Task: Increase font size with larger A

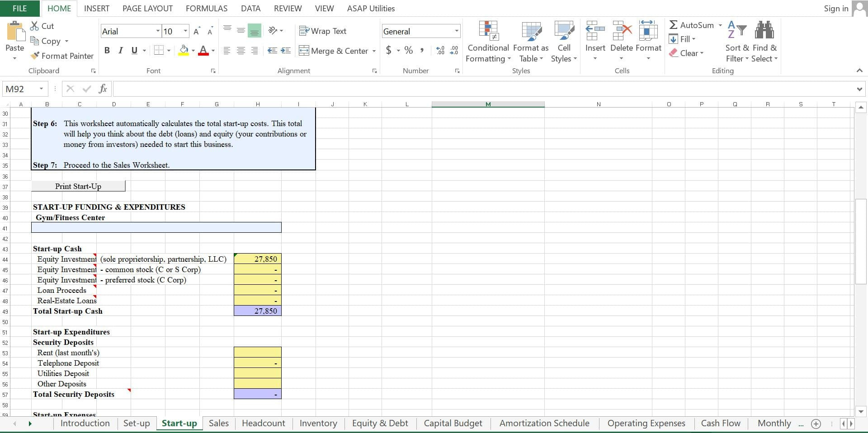Action: (x=196, y=31)
